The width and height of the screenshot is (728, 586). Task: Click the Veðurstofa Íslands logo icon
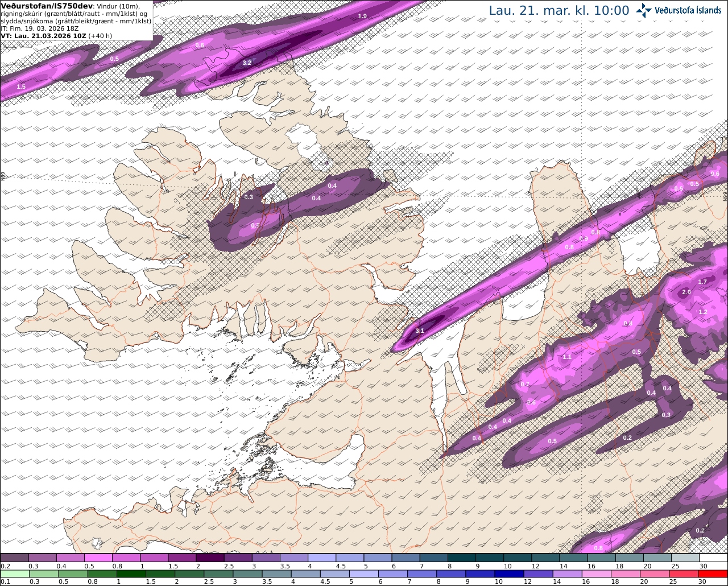click(x=644, y=10)
